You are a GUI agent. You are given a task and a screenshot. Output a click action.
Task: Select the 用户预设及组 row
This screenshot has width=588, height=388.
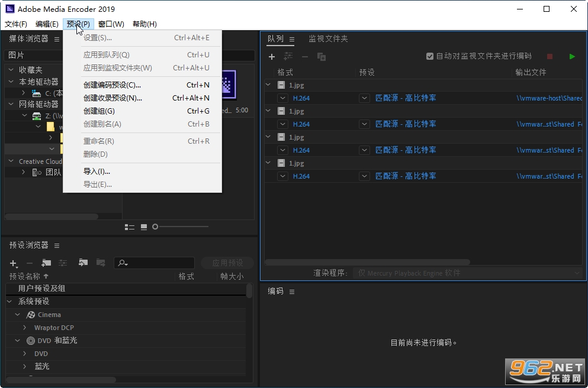[x=126, y=289]
